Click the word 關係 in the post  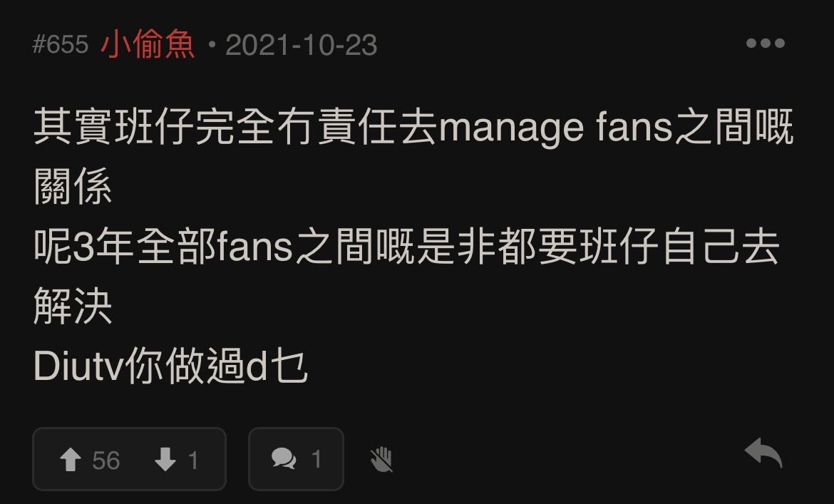(73, 187)
